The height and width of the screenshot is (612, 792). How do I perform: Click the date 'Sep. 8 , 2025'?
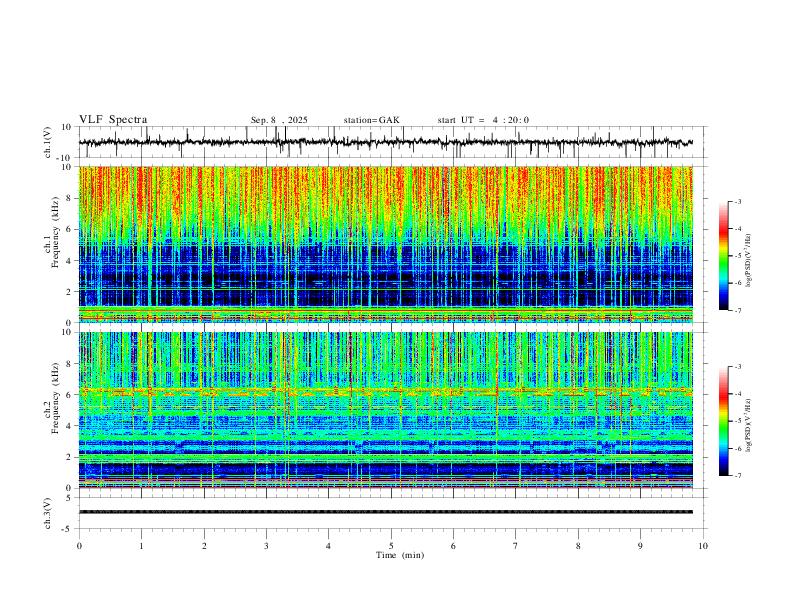point(279,120)
